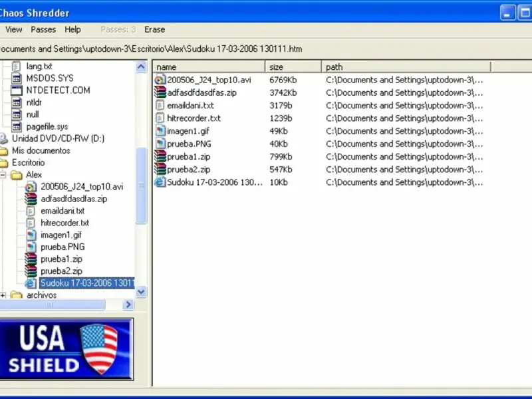The image size is (532, 399).
Task: Click the 6769Kb size cell
Action: click(283, 80)
